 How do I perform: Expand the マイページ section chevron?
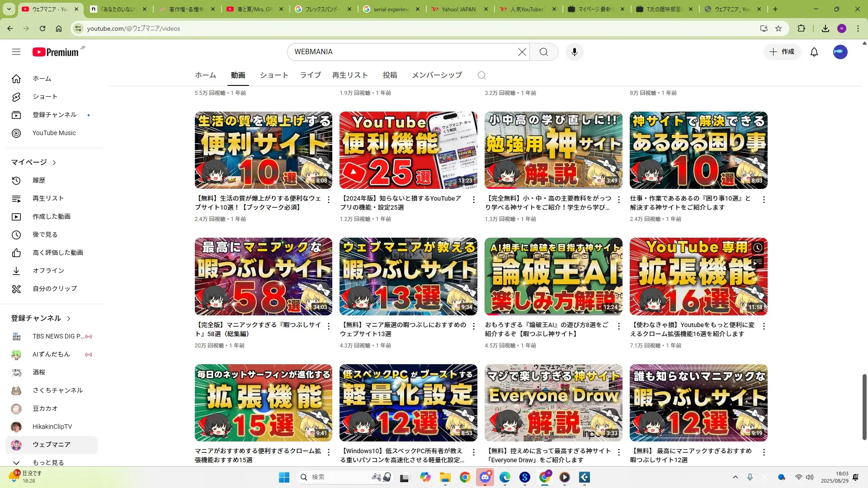point(54,163)
